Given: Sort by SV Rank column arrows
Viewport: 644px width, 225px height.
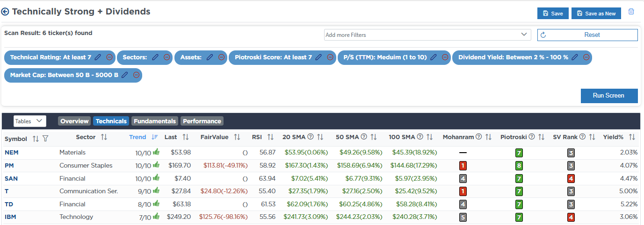Looking at the screenshot, I should [x=592, y=137].
